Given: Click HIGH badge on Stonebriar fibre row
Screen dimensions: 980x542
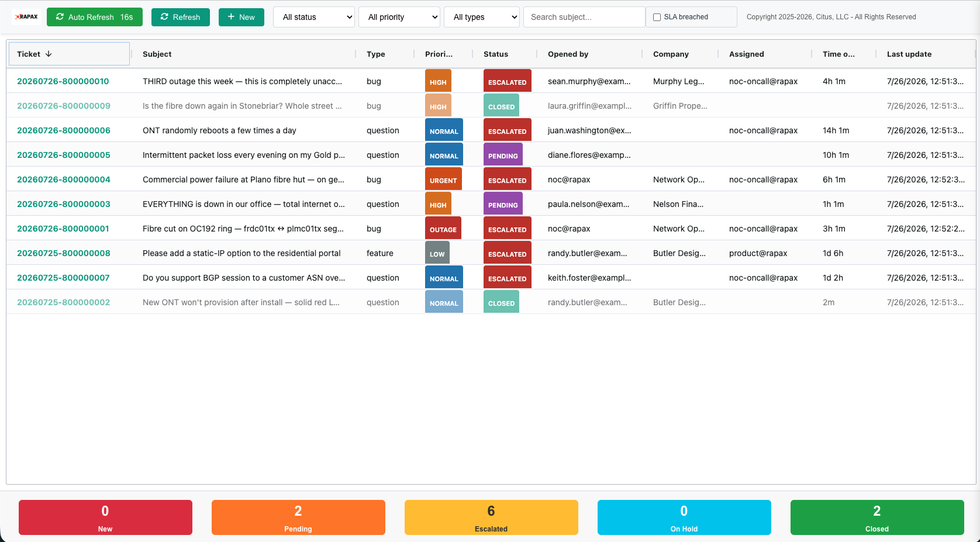Looking at the screenshot, I should click(x=438, y=106).
